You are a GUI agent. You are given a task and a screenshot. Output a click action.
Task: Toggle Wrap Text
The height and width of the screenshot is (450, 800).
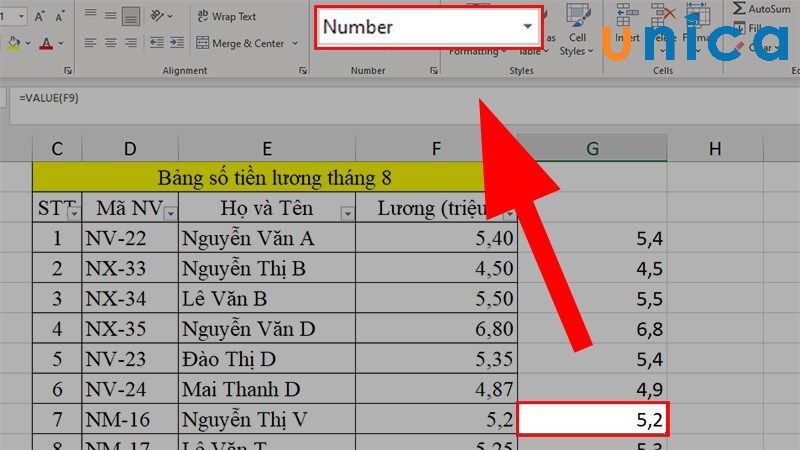pyautogui.click(x=226, y=16)
